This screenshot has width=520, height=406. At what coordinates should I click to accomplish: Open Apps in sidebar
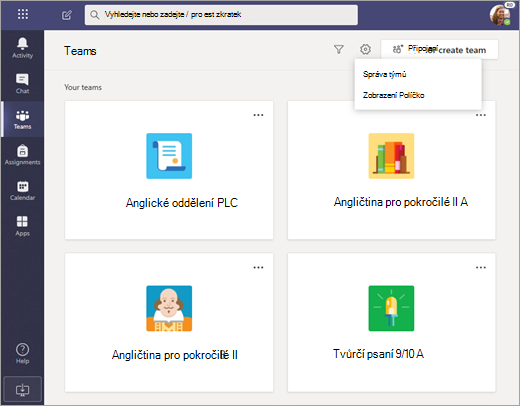pyautogui.click(x=22, y=226)
